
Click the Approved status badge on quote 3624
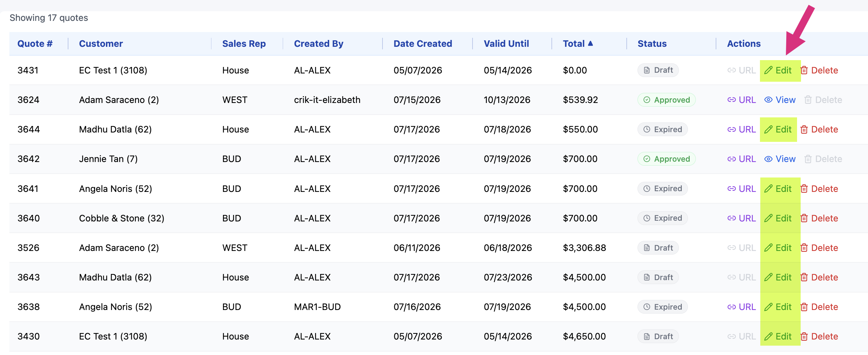click(x=666, y=100)
